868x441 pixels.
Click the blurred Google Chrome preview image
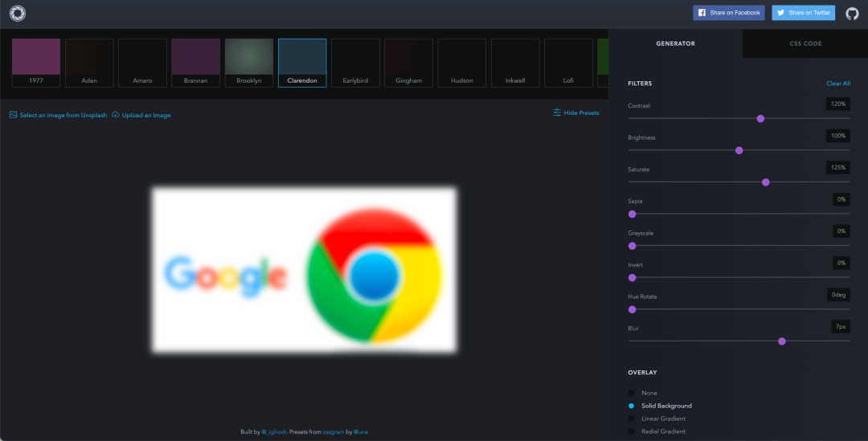[304, 270]
